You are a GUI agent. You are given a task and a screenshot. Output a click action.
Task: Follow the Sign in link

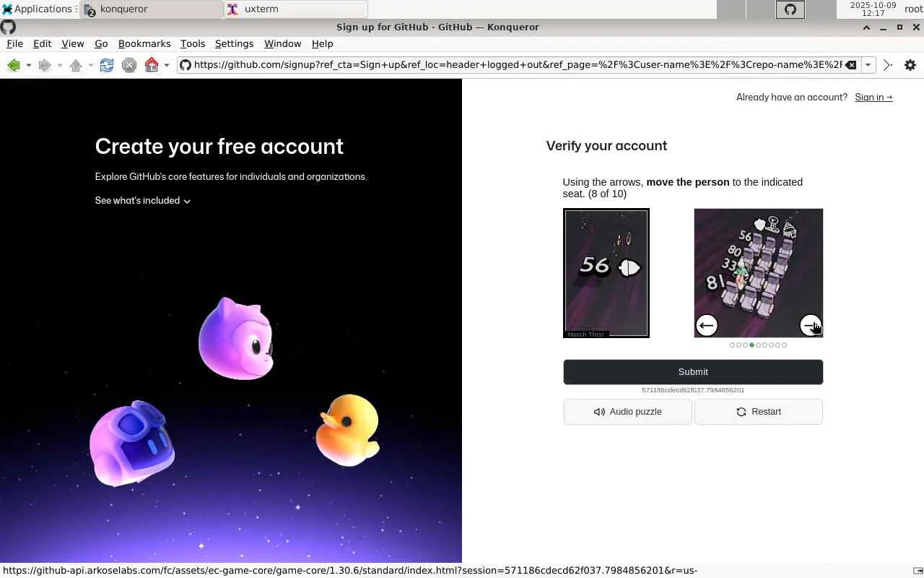873,98
